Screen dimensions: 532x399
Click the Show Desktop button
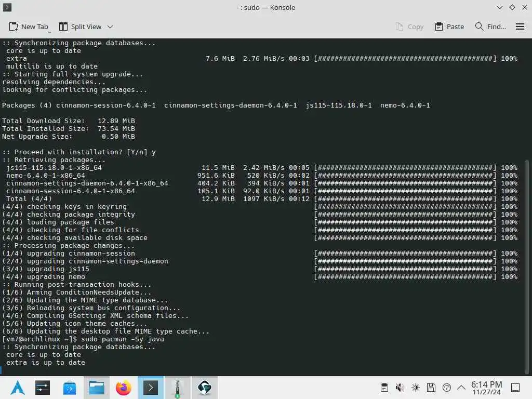(x=515, y=388)
